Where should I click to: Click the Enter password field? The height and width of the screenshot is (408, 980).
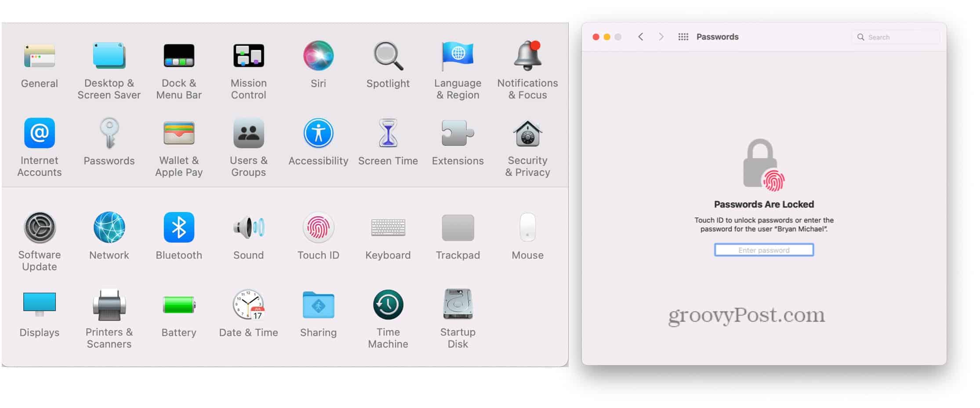coord(764,250)
